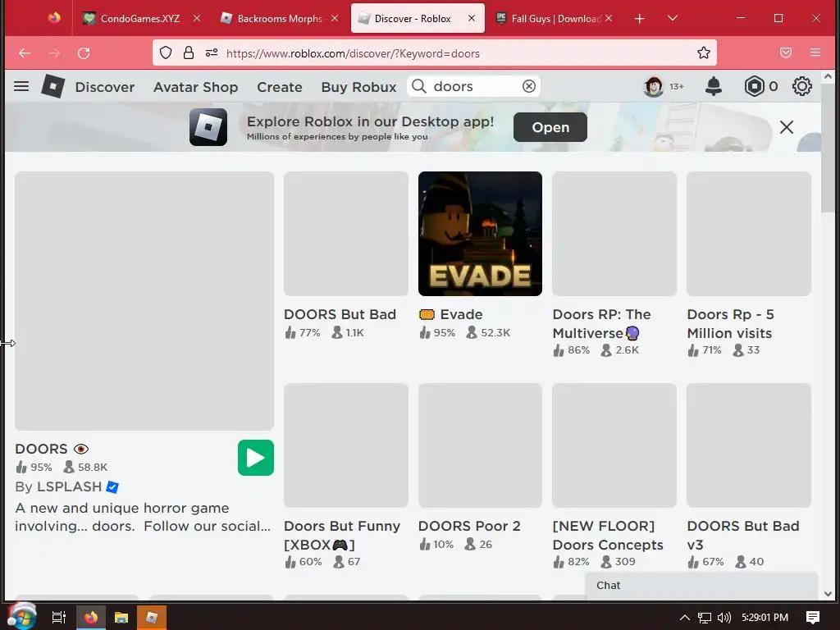Open Roblox settings gear
Screen dimensions: 840x630
coord(801,86)
